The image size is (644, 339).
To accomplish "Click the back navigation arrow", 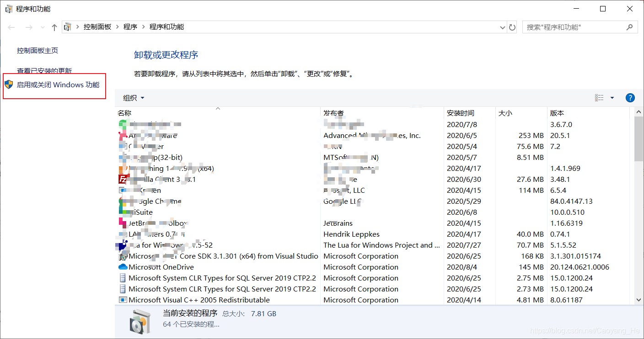I will 11,27.
